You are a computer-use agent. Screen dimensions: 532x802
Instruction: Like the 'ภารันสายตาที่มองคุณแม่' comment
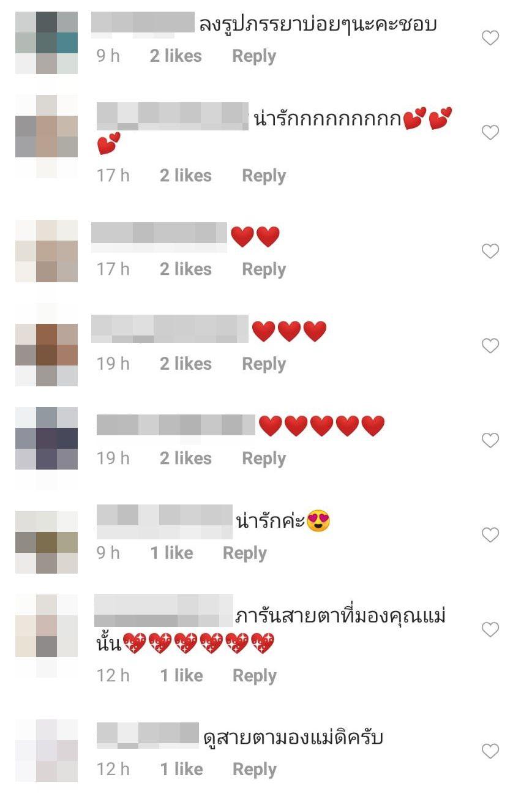point(490,629)
